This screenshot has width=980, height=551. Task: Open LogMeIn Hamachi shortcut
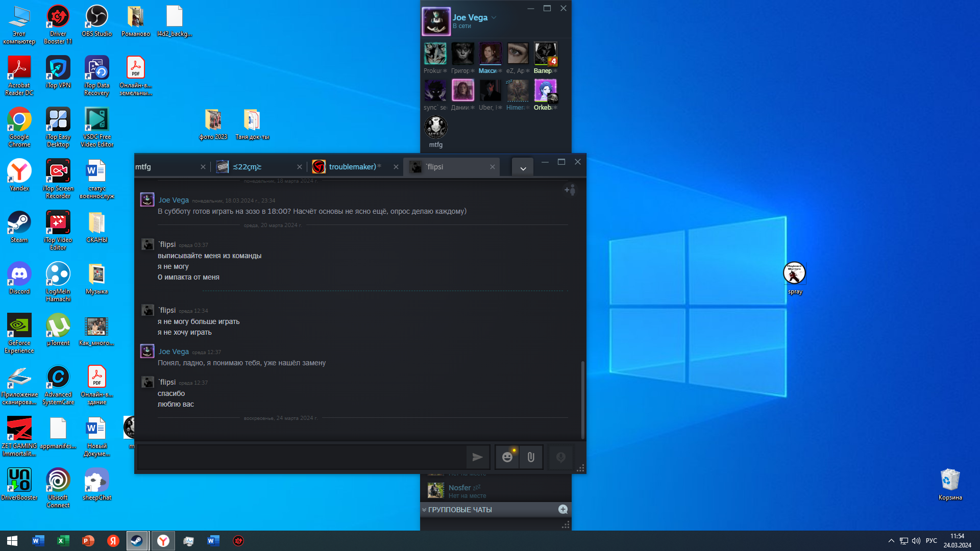coord(58,282)
